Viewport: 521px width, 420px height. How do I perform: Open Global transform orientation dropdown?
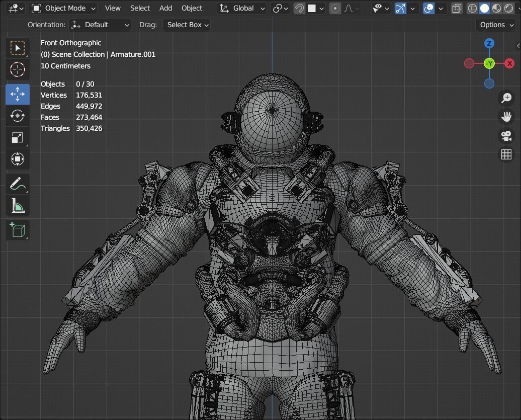(242, 9)
